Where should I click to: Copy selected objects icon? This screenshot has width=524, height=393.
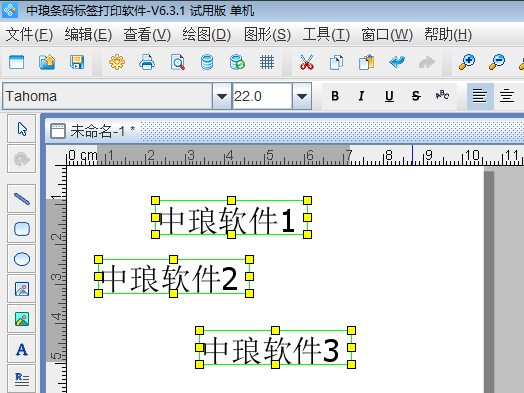pyautogui.click(x=336, y=62)
